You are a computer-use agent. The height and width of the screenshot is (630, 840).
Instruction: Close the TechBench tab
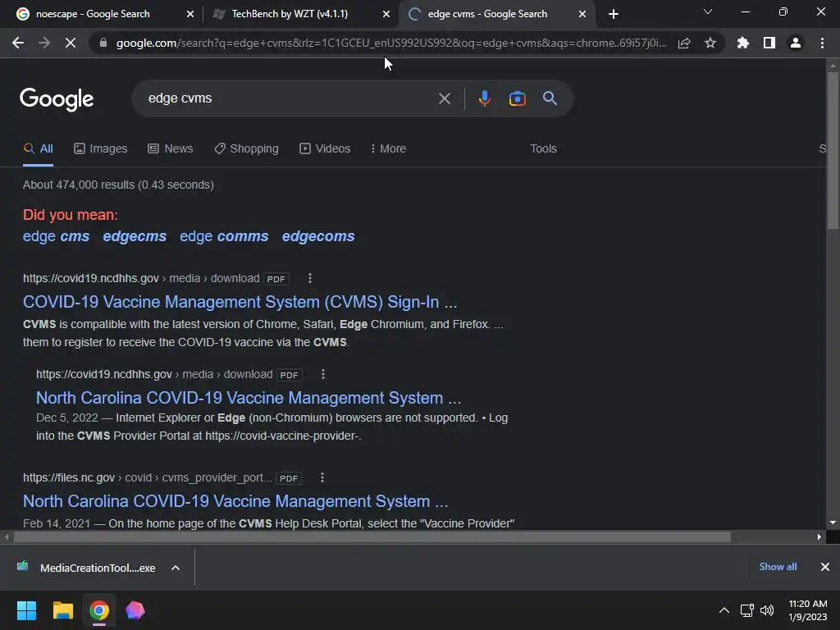(x=386, y=15)
